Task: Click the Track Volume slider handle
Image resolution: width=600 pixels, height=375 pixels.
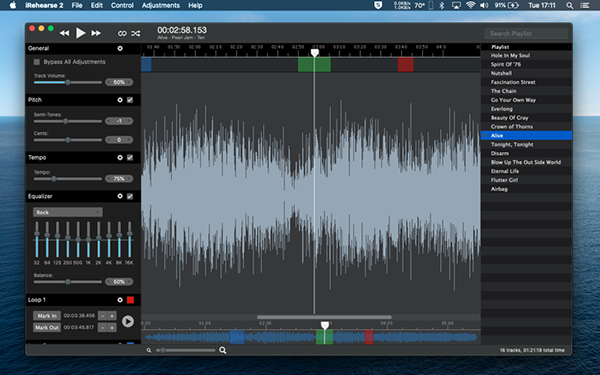Action: [68, 82]
